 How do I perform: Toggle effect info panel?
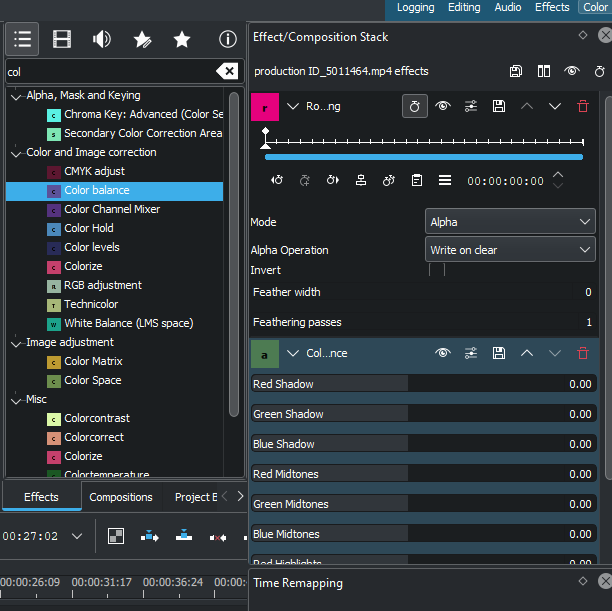228,39
